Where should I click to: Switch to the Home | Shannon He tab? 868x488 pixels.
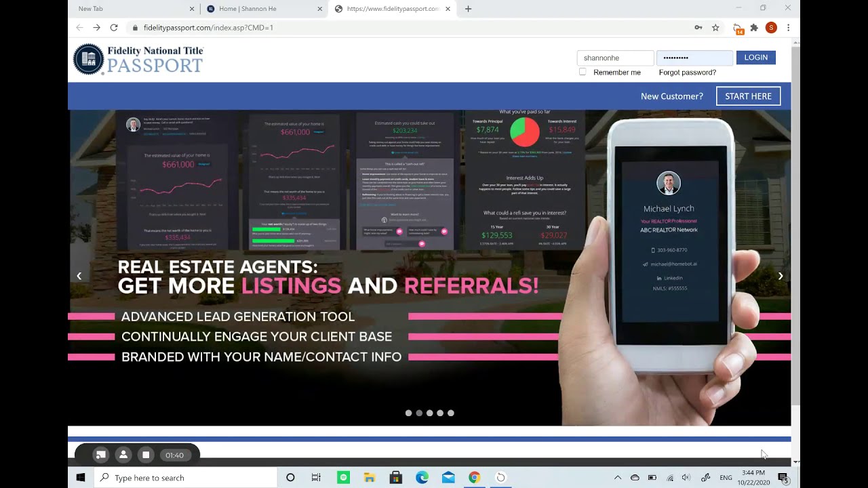264,9
